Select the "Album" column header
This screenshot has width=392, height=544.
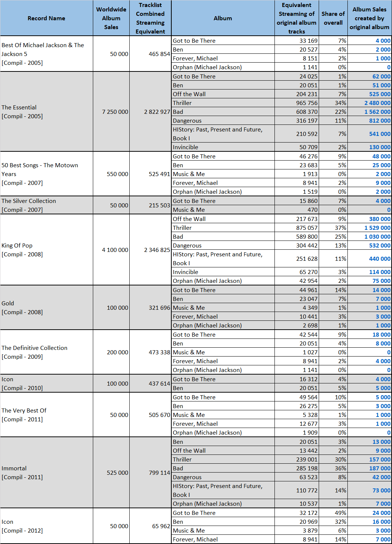point(223,18)
